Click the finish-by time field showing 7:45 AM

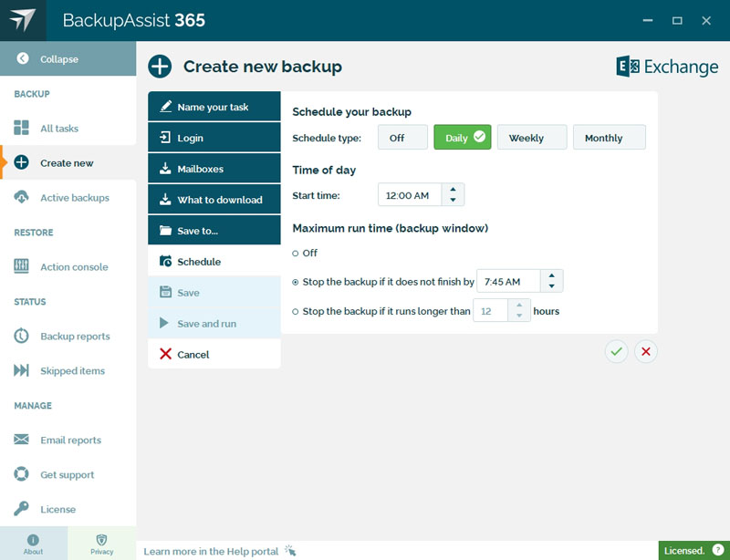(x=508, y=281)
